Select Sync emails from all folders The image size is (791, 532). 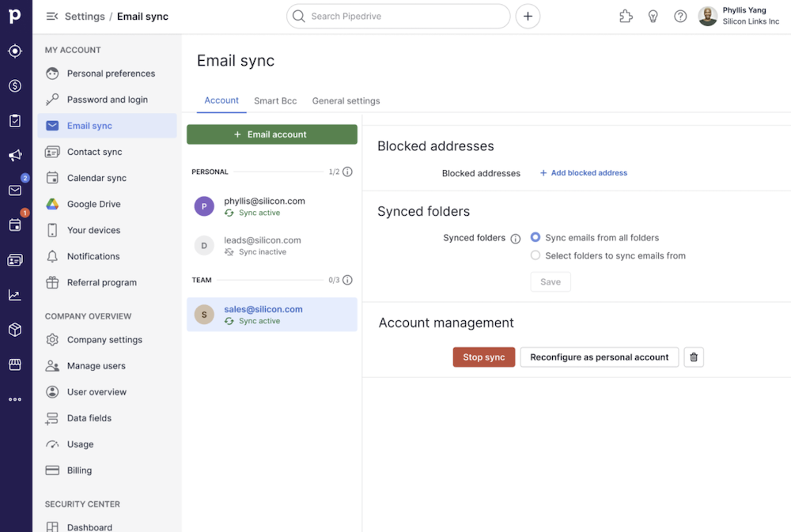point(536,237)
